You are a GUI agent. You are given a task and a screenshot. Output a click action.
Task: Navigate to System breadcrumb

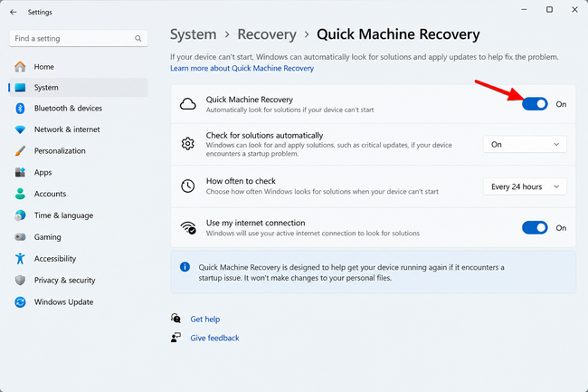point(193,34)
